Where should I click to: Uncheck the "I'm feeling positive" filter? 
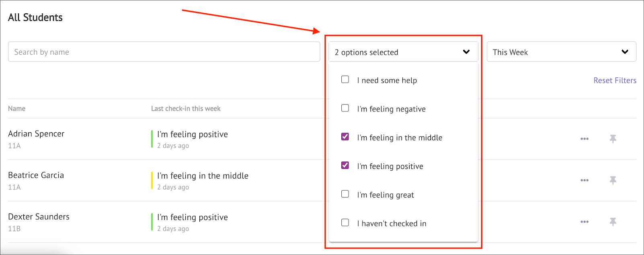[345, 165]
